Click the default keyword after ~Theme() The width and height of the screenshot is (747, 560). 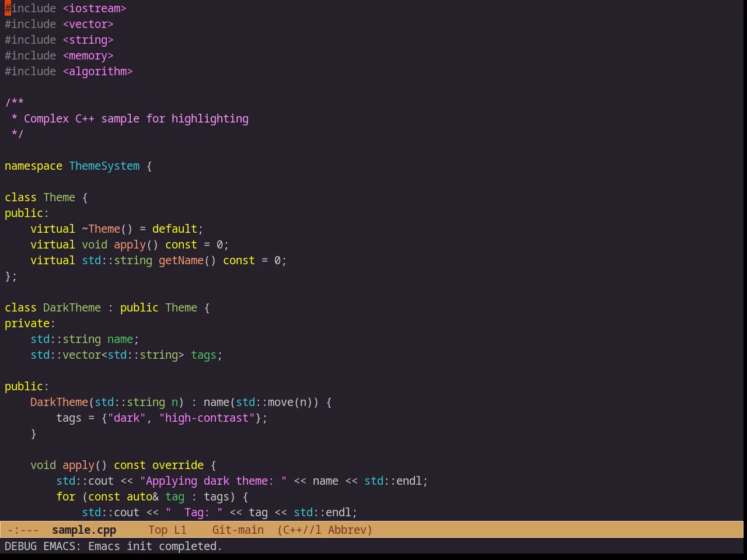pos(174,229)
